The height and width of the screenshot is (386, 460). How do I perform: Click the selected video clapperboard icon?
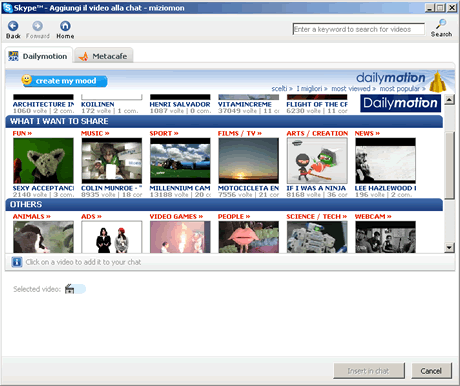pos(69,289)
